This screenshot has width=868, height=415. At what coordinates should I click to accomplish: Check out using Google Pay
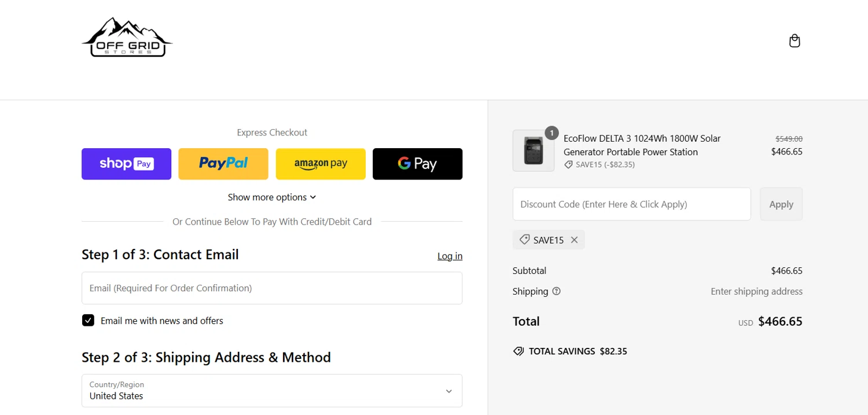click(x=417, y=164)
